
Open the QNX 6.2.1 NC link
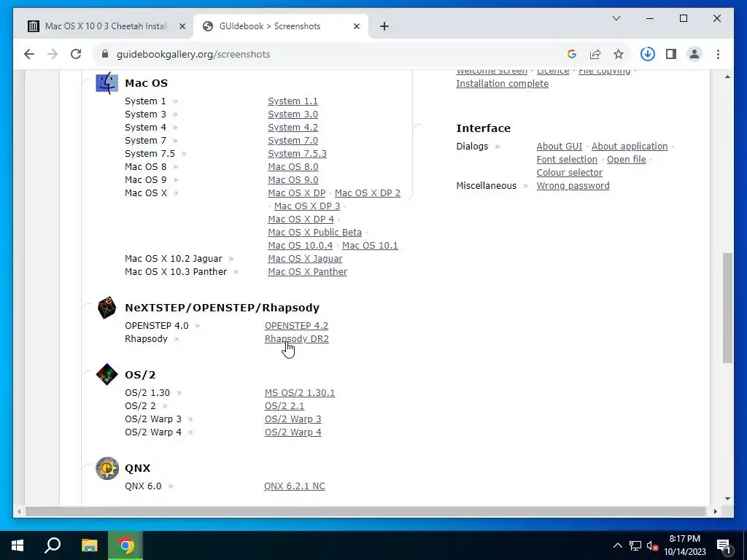[295, 486]
